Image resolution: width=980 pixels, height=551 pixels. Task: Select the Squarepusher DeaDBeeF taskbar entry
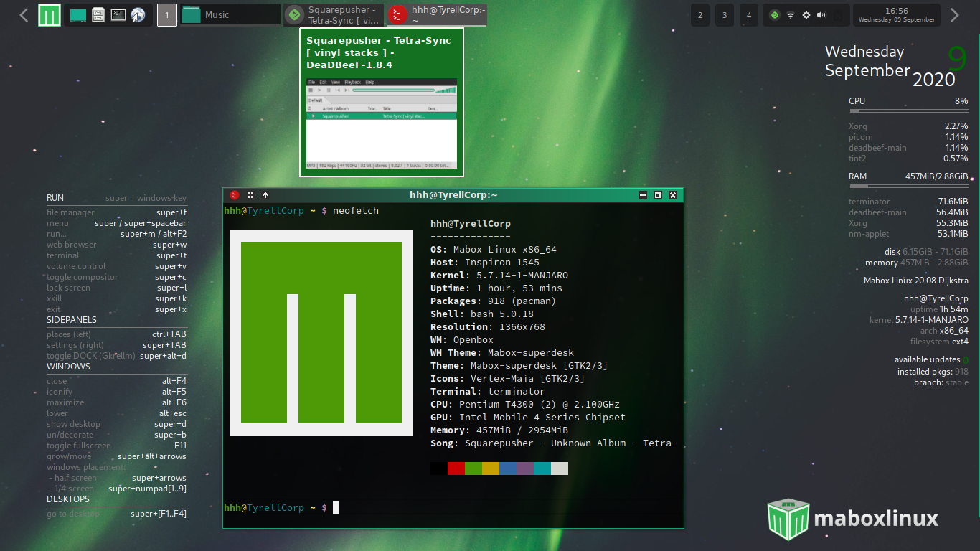(334, 14)
